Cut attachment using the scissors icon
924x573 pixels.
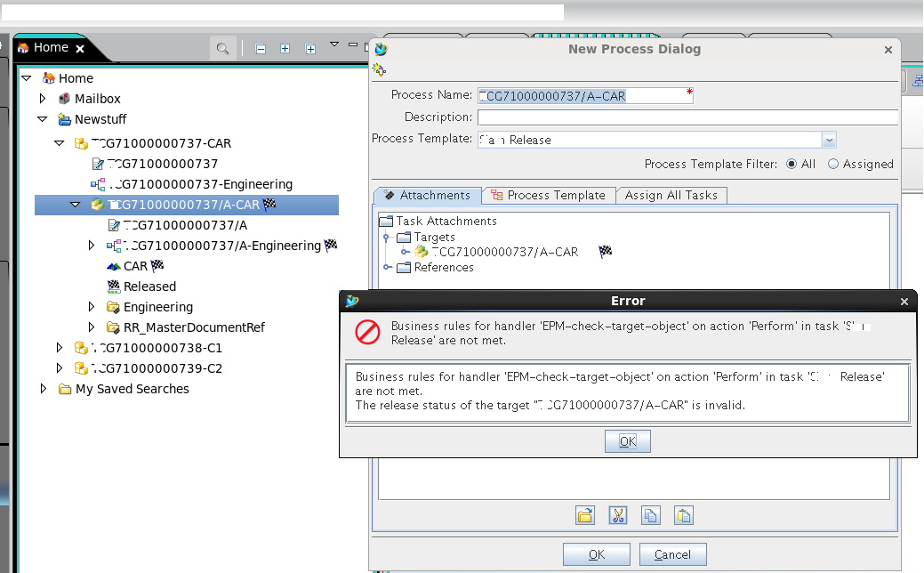(617, 514)
